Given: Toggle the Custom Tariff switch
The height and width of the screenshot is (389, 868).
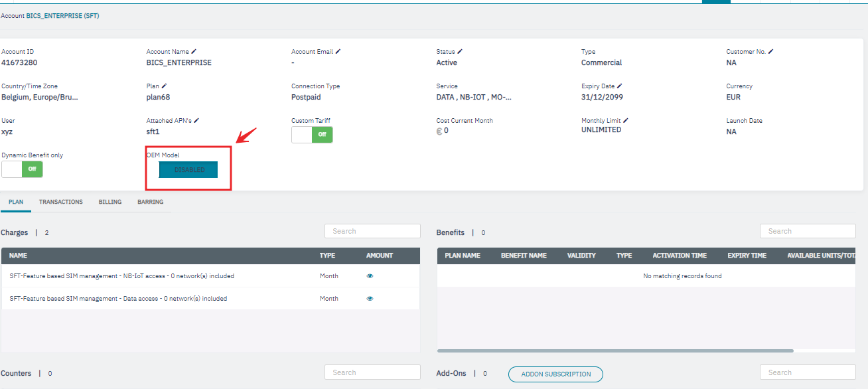Looking at the screenshot, I should (x=312, y=135).
